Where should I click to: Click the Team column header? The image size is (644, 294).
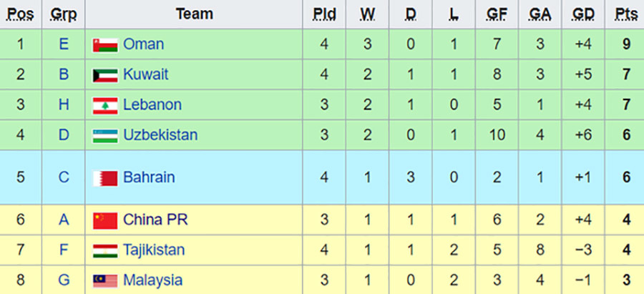pyautogui.click(x=194, y=14)
